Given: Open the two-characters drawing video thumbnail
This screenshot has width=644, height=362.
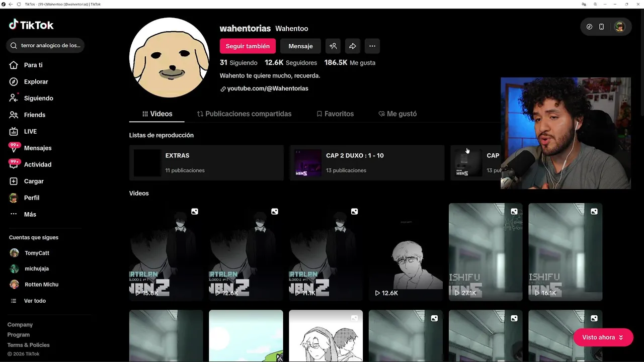Looking at the screenshot, I should click(326, 336).
